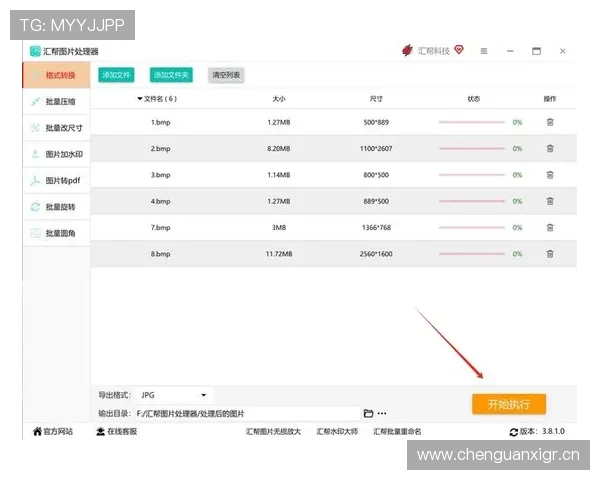Click the output path input field

coord(247,413)
